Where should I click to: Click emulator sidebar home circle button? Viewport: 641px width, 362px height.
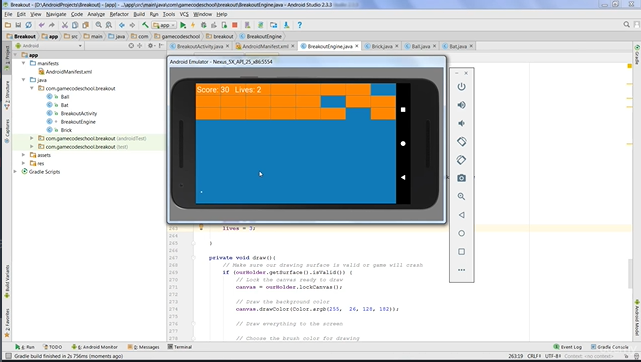[x=462, y=233]
